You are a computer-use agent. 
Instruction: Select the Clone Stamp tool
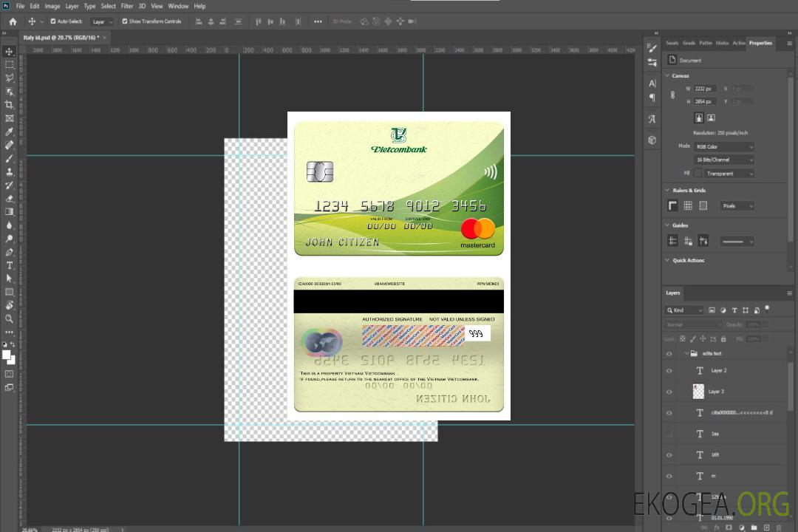point(9,171)
